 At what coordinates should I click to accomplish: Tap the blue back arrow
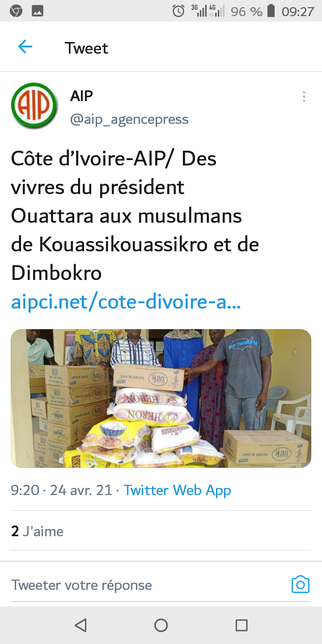(25, 47)
